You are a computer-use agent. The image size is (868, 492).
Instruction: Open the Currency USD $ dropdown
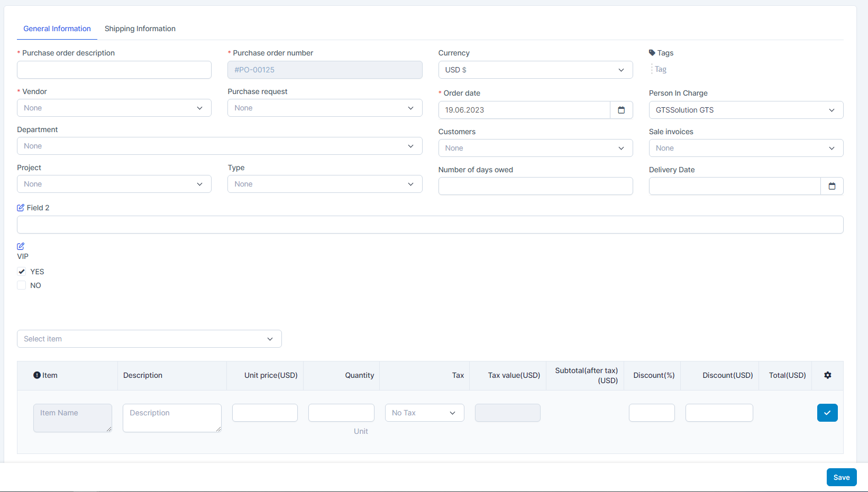[x=535, y=70]
